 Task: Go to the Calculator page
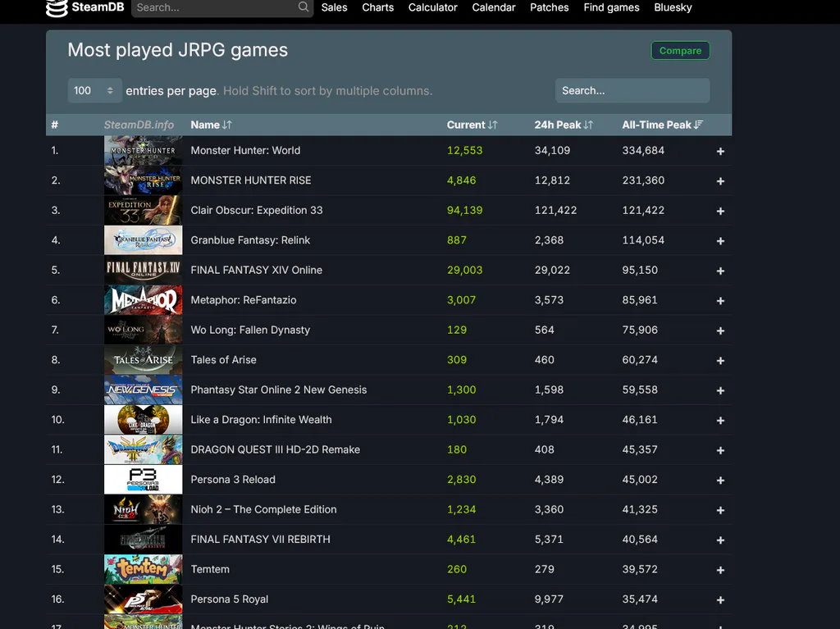[433, 7]
